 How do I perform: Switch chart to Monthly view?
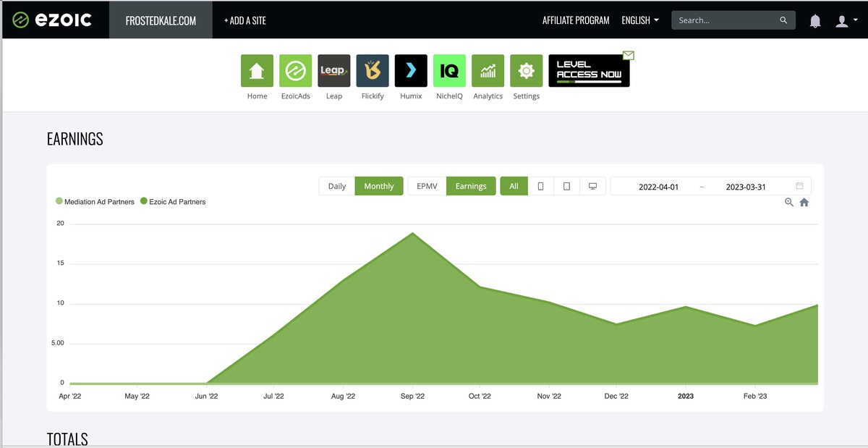(x=379, y=186)
